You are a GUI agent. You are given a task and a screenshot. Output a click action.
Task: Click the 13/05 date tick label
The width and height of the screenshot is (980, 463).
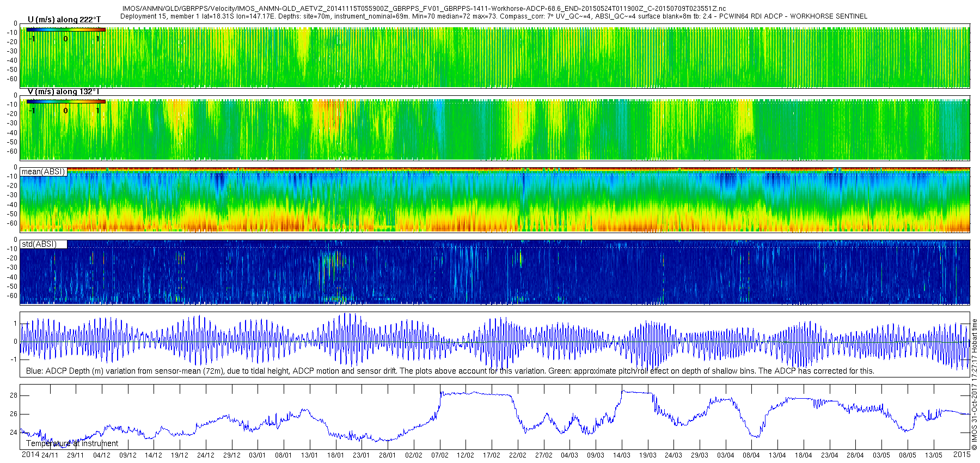933,455
